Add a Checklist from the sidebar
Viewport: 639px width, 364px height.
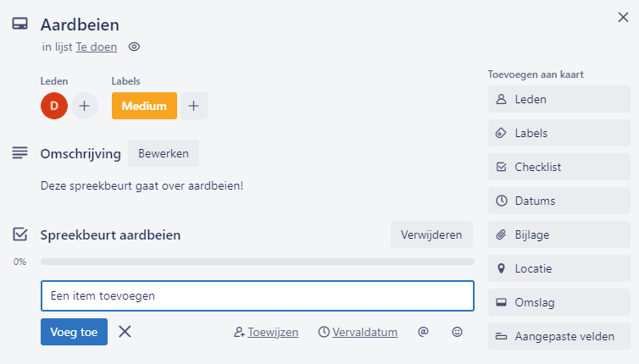pyautogui.click(x=559, y=167)
